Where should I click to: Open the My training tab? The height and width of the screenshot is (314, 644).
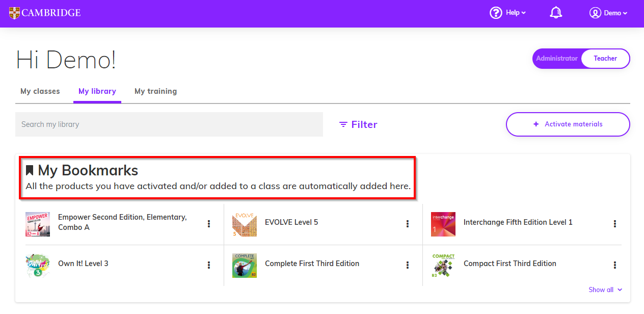click(x=155, y=91)
